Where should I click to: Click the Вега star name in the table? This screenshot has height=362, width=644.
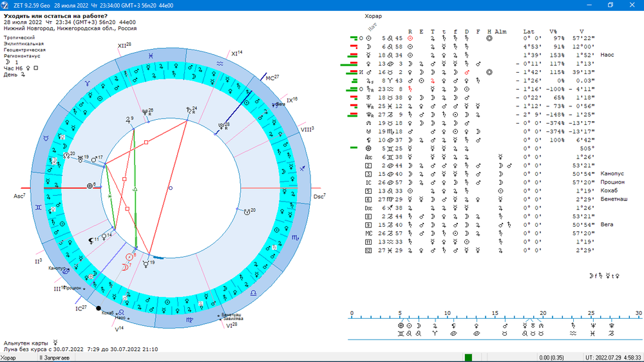tap(607, 225)
